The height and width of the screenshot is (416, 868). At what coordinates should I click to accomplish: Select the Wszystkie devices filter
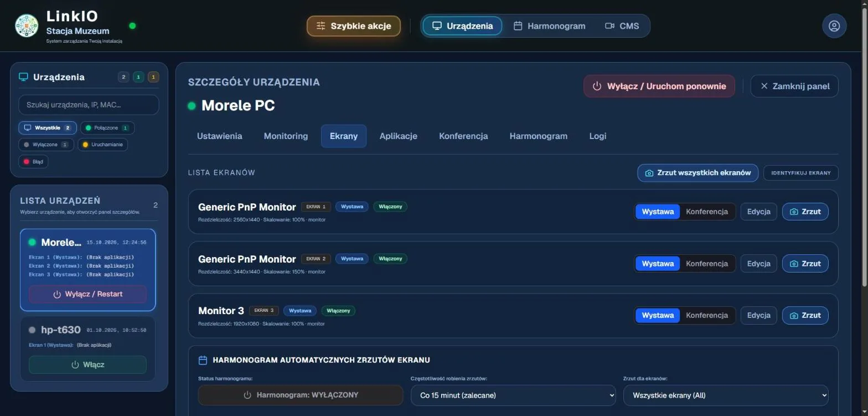48,128
